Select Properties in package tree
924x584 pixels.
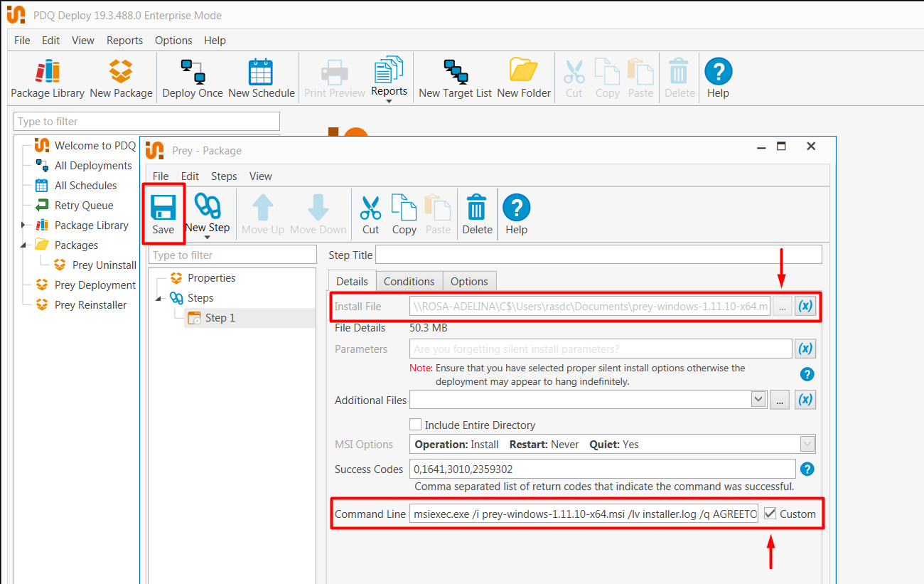coord(211,278)
